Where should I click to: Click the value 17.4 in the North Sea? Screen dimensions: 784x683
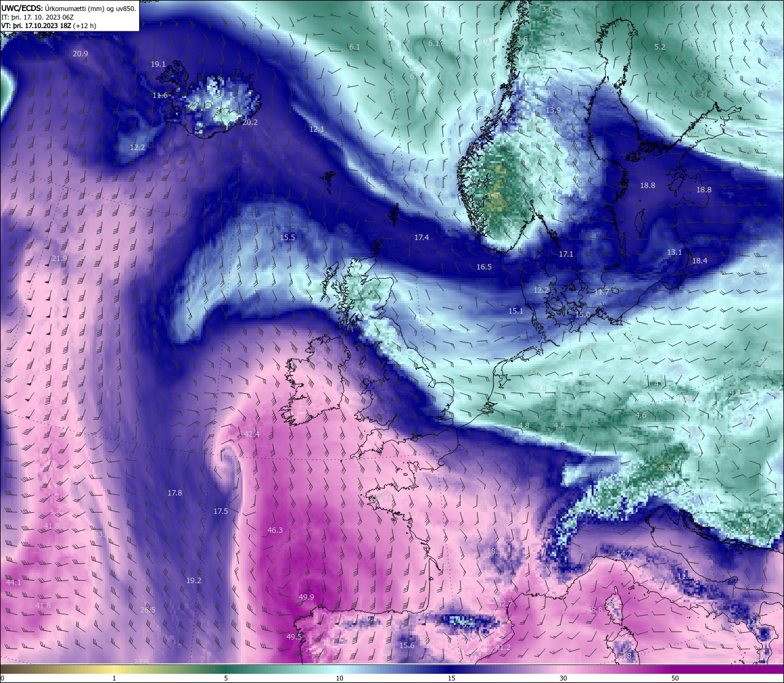point(421,238)
